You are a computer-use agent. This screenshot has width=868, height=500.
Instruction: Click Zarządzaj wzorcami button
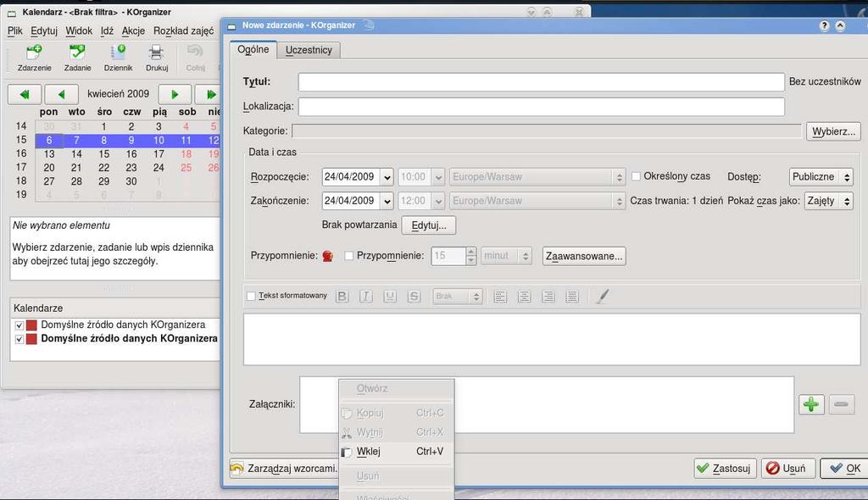click(285, 469)
